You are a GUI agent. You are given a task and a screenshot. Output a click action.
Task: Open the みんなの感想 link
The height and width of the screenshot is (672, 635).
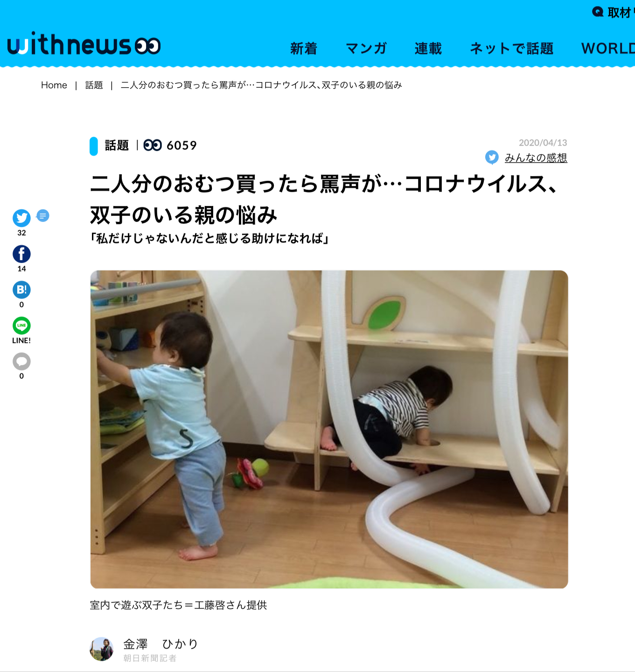tap(536, 158)
